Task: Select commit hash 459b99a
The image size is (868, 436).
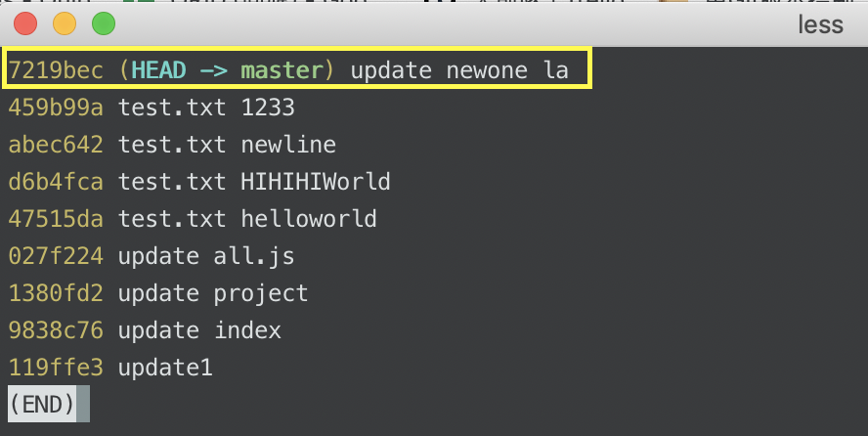Action: point(56,108)
